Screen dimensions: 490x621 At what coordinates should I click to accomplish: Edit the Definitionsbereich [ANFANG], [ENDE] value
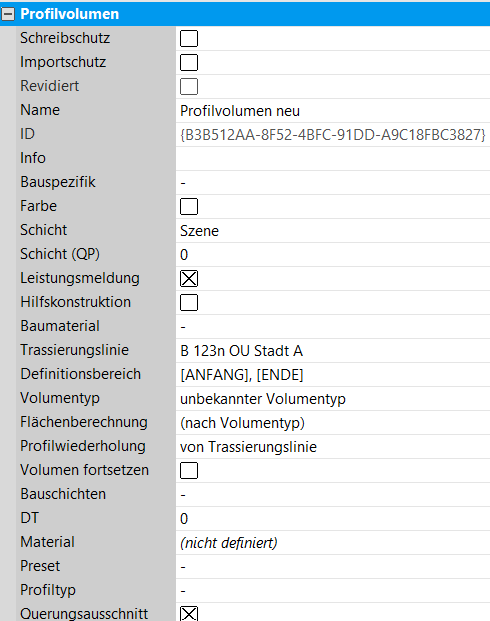[333, 375]
